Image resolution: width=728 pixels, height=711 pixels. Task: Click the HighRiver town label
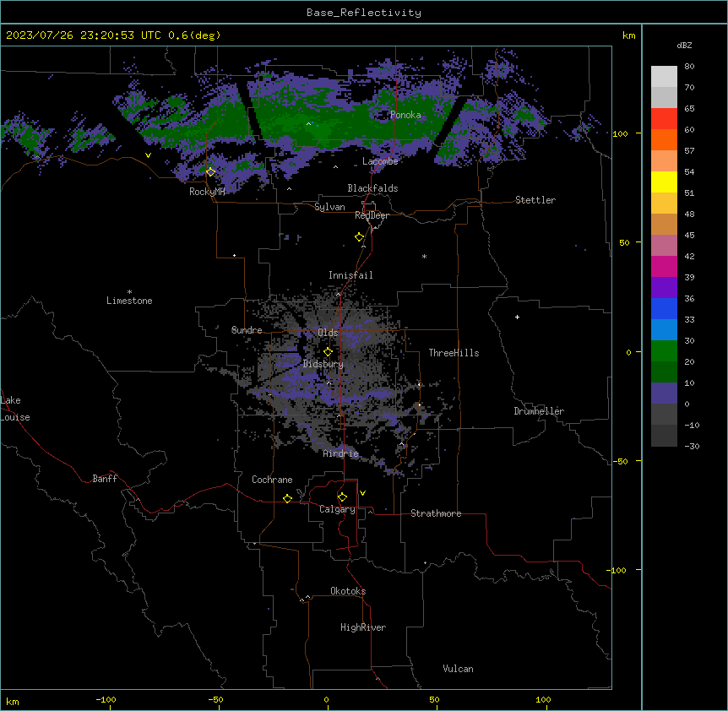(363, 627)
